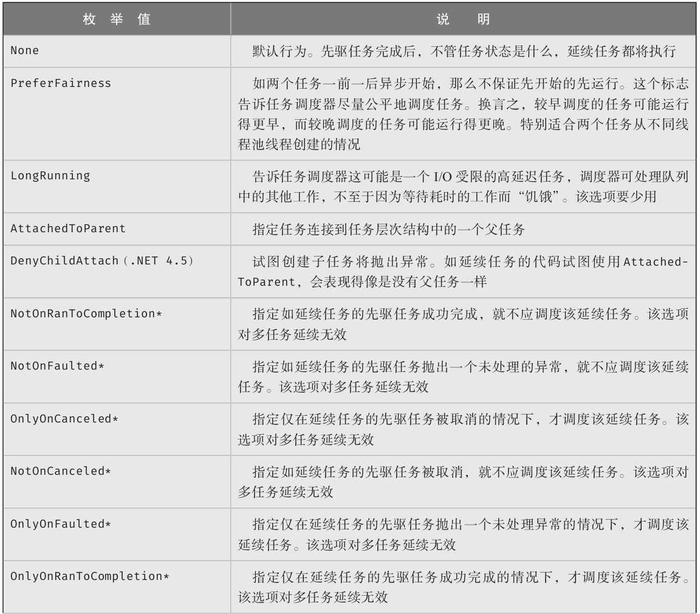Click the description starting with 默认行为
Viewport: 700px width, 614px height.
tap(464, 51)
